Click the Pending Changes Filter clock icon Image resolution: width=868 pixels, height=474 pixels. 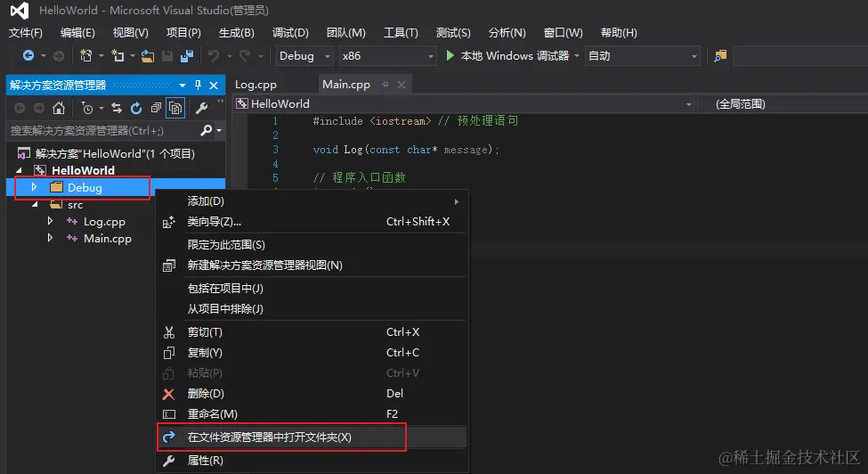[87, 108]
